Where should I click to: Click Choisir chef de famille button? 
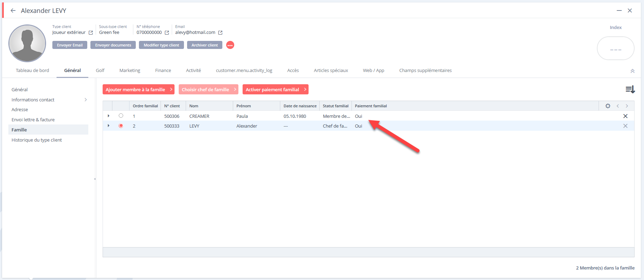point(208,89)
